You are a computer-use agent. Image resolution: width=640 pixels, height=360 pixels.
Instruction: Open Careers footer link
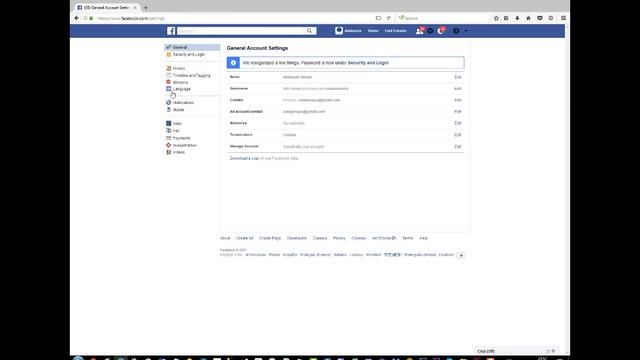320,238
